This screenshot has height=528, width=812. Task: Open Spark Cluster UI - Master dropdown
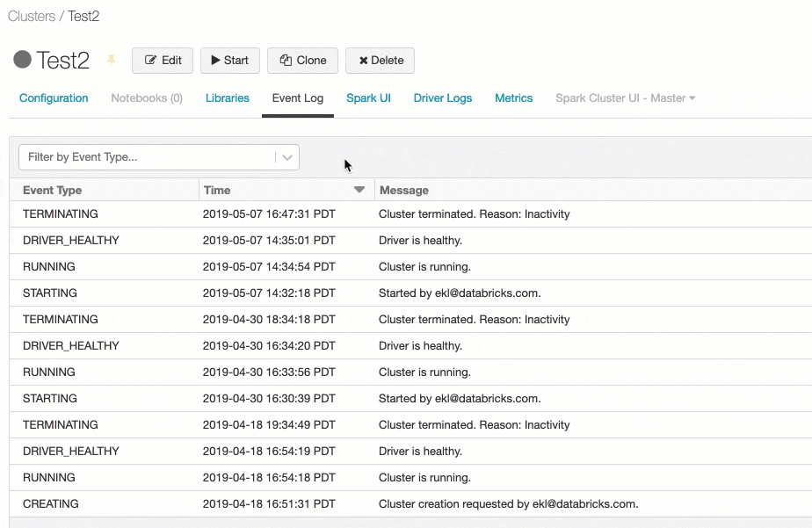tap(625, 98)
